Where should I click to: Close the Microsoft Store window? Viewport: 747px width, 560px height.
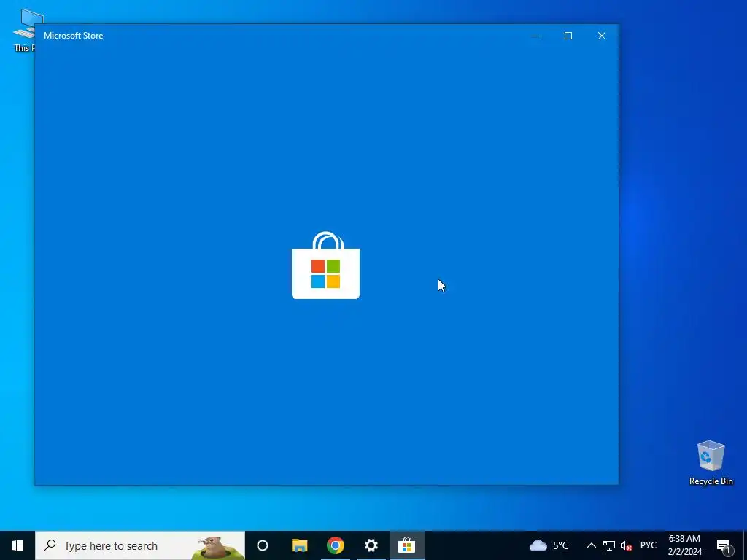click(602, 36)
